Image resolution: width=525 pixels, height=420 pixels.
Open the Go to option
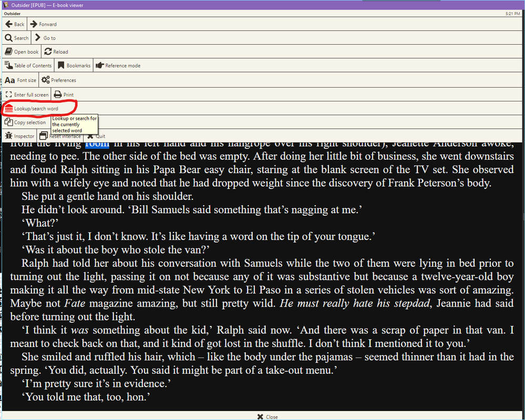tap(45, 38)
